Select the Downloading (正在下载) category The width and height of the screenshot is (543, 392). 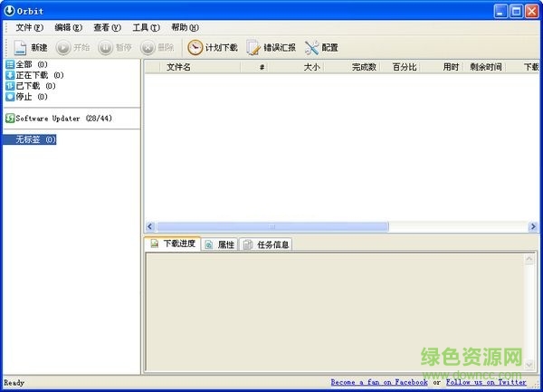pos(34,75)
